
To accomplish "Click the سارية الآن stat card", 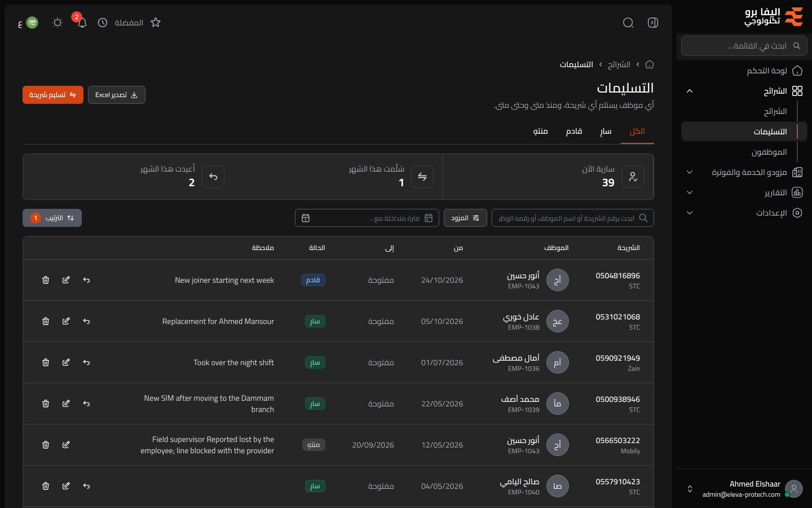I will tap(548, 177).
